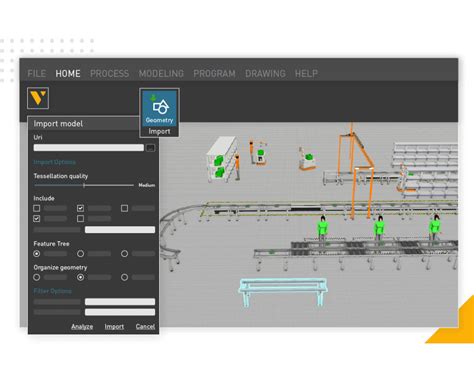This screenshot has height=389, width=474.
Task: Select the highlighted cyan table model
Action: click(283, 292)
